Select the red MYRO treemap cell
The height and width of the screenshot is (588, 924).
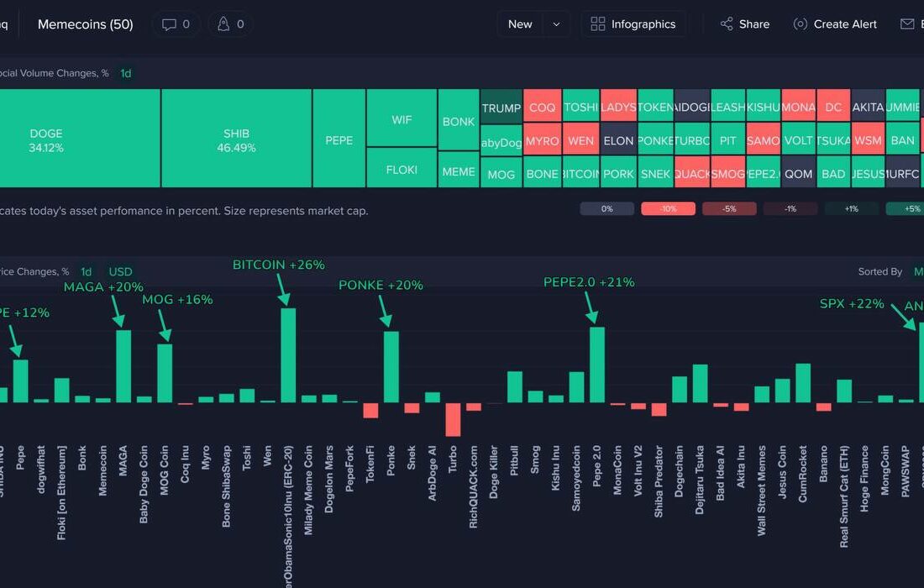coord(542,139)
